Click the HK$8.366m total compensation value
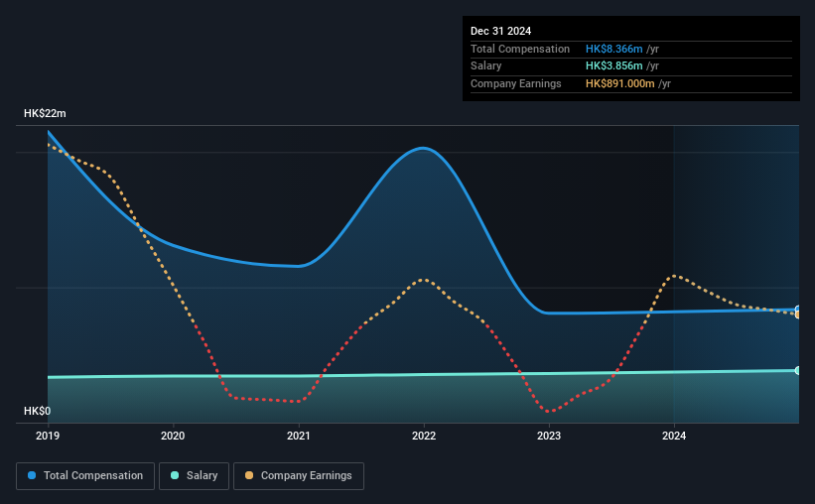Screen dimensions: 815x504 pyautogui.click(x=613, y=49)
